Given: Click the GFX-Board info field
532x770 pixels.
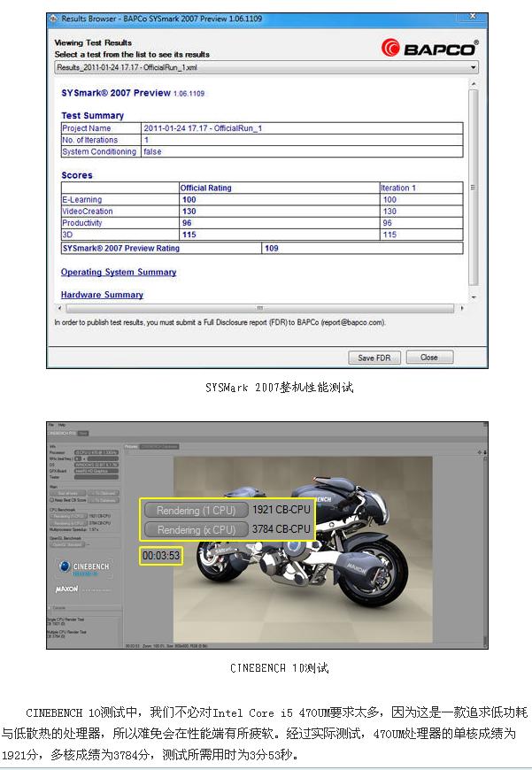Looking at the screenshot, I should point(96,471).
